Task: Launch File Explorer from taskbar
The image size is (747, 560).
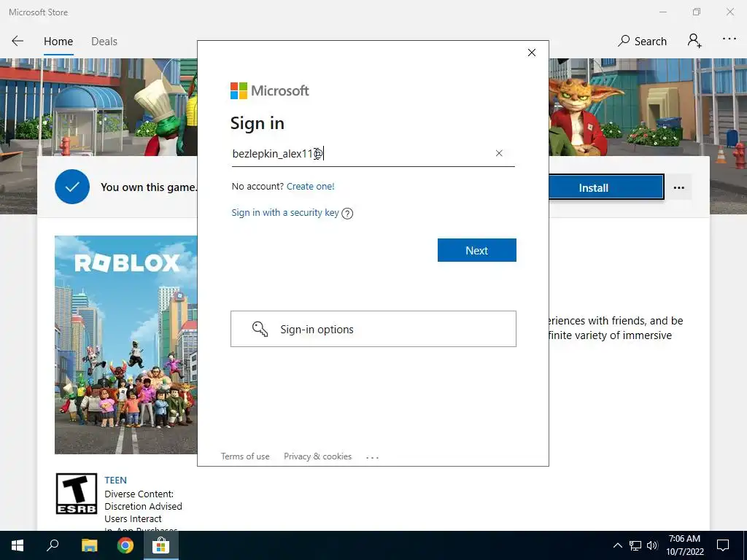Action: tap(89, 545)
